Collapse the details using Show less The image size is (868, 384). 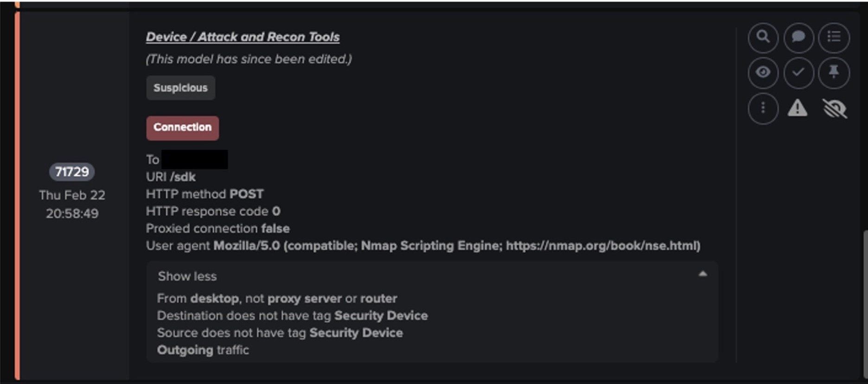point(187,276)
